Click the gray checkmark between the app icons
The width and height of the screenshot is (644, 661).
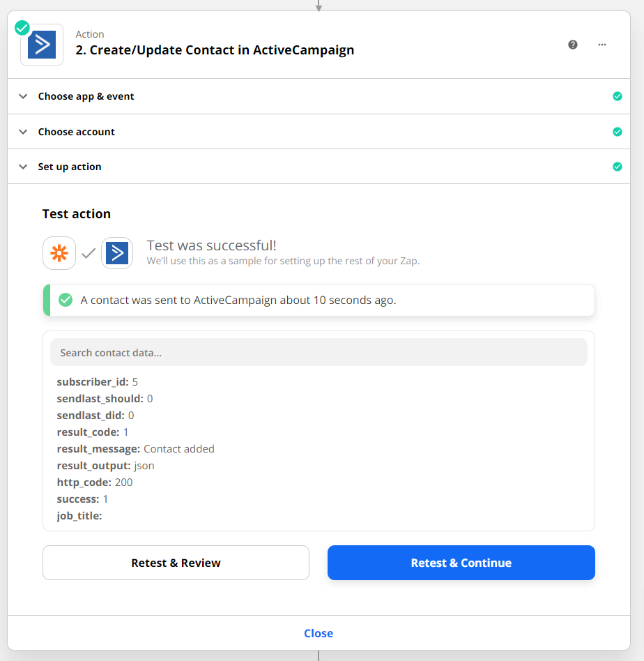(89, 253)
